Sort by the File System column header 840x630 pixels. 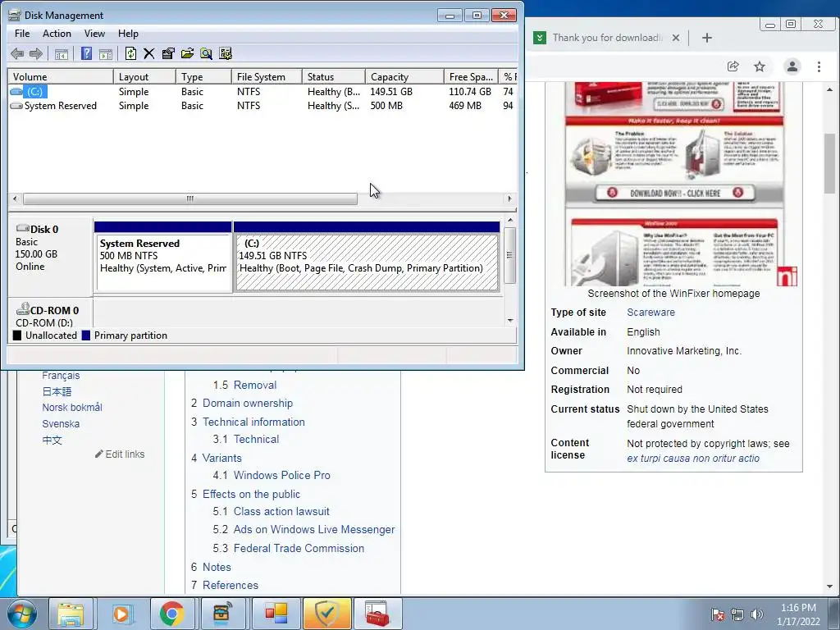tap(267, 76)
